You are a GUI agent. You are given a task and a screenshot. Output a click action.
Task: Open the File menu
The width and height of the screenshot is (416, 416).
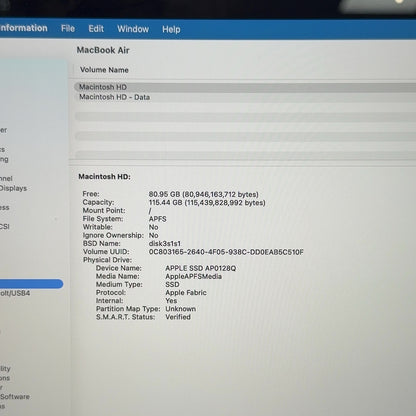click(x=68, y=29)
